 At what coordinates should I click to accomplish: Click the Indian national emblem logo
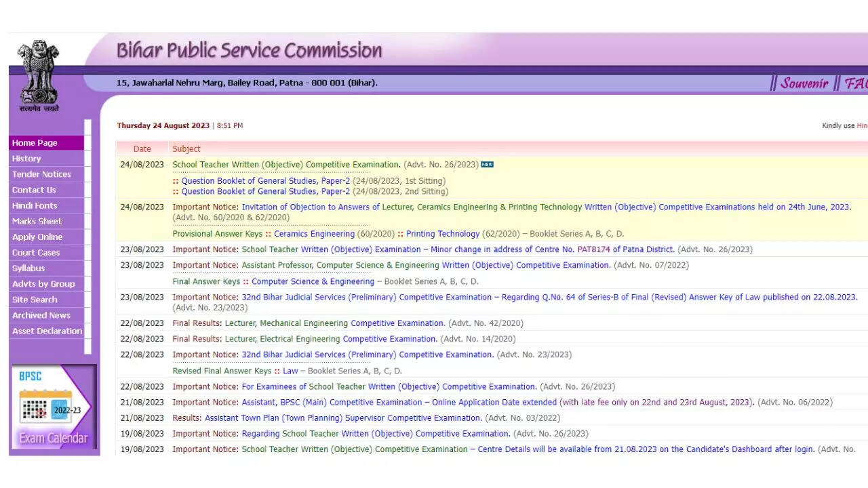[x=38, y=73]
